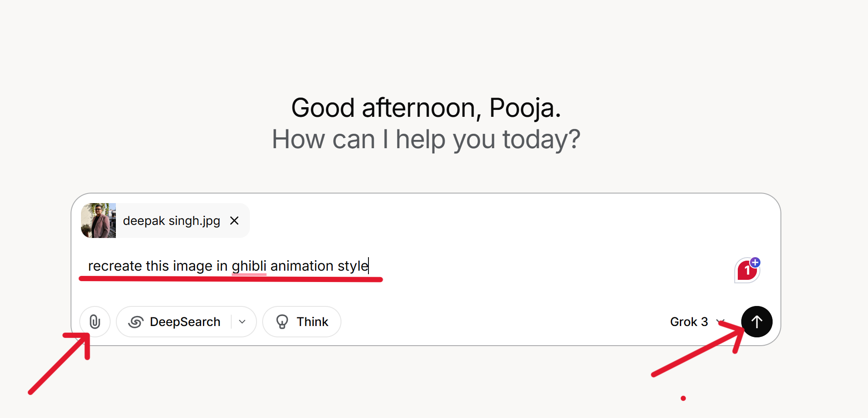The height and width of the screenshot is (418, 868).
Task: Place cursor after the word style
Action: pyautogui.click(x=369, y=266)
